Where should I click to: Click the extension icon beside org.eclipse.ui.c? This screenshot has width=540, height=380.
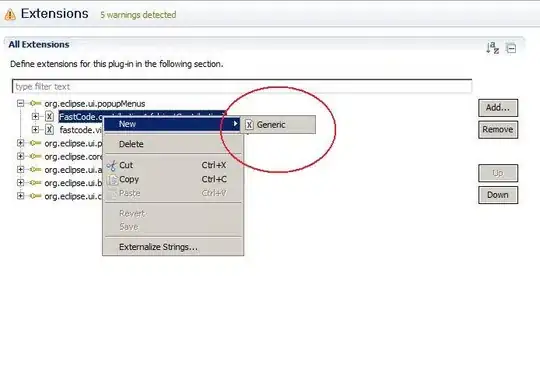pyautogui.click(x=35, y=196)
